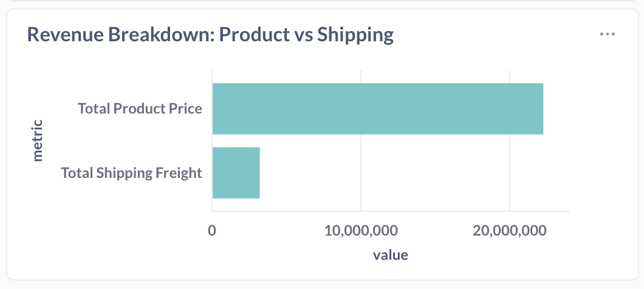This screenshot has width=644, height=289.
Task: Click the 'value' x-axis title
Action: (x=390, y=254)
